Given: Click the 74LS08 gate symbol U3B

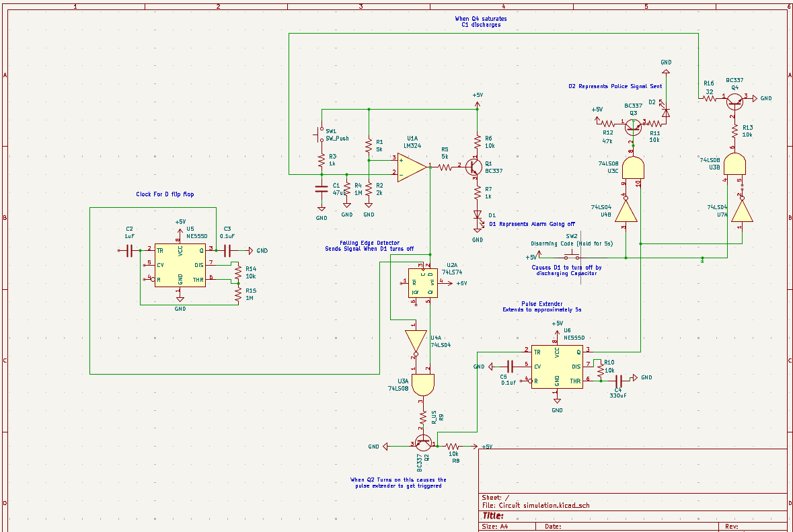Looking at the screenshot, I should [x=734, y=163].
